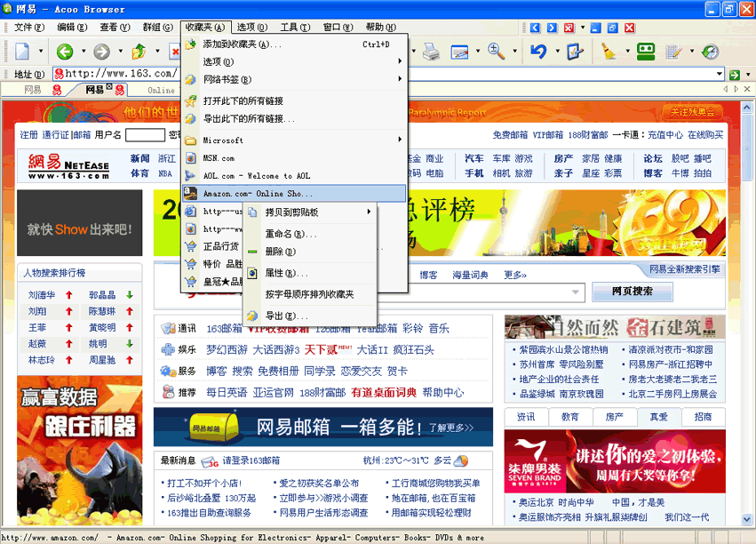Click the green Go arrow beside address bar
This screenshot has width=756, height=544.
click(734, 74)
